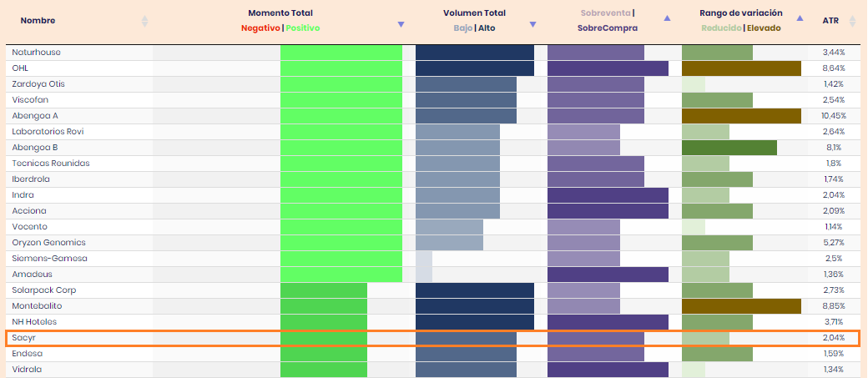The height and width of the screenshot is (378, 868).
Task: Click the Rango de variación sort arrow
Action: pos(800,18)
